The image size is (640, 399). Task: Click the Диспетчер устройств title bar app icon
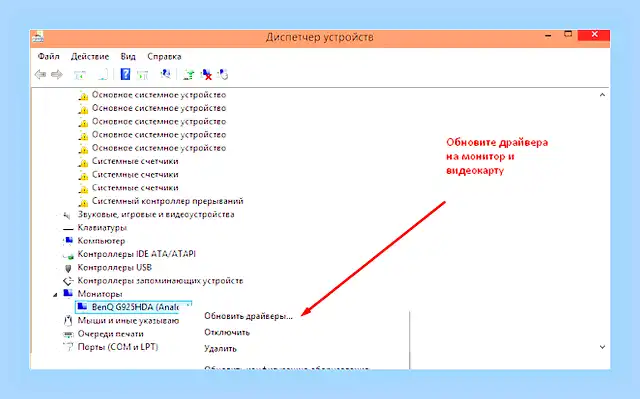coord(38,37)
